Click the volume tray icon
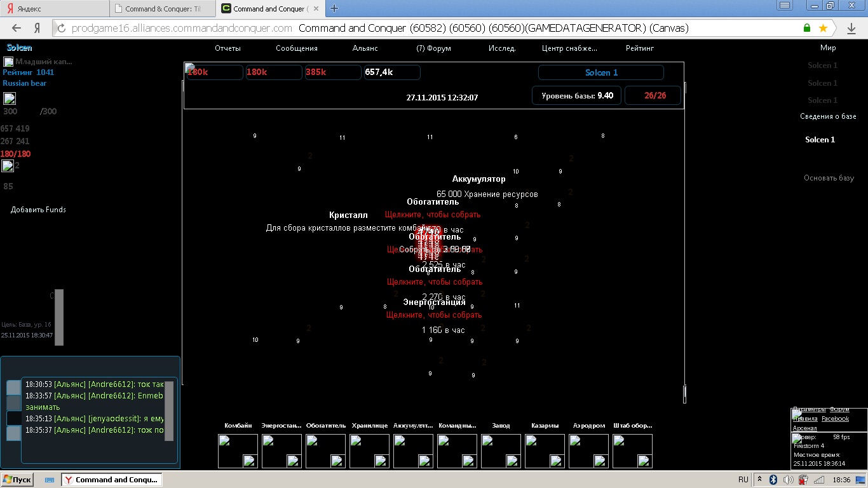The image size is (868, 488). coord(789,480)
